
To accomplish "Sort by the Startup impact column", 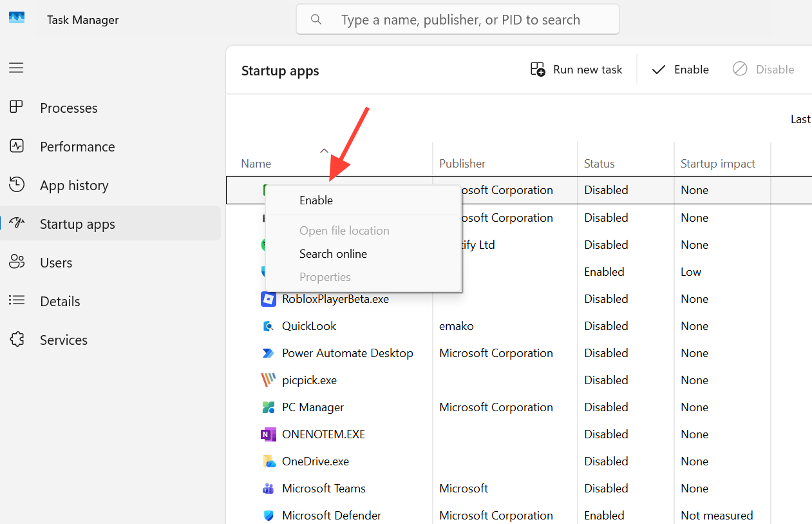I will pyautogui.click(x=718, y=164).
